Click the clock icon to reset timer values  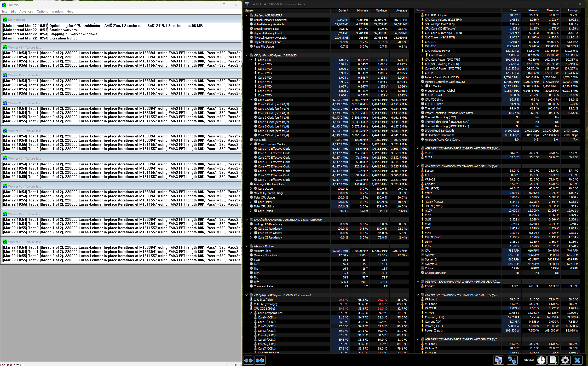pos(541,360)
